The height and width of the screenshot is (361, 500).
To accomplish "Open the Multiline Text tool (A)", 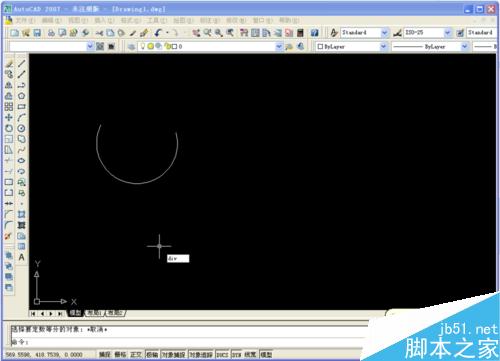I will [x=22, y=257].
